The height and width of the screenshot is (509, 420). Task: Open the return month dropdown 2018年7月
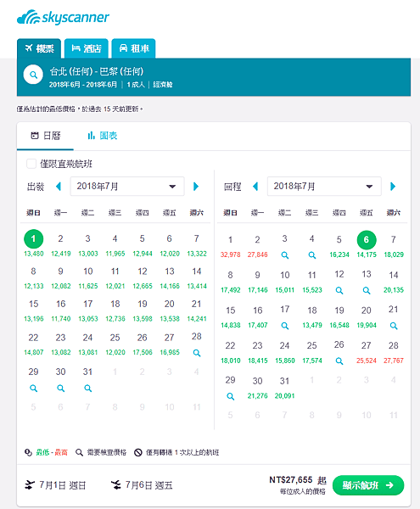(324, 187)
